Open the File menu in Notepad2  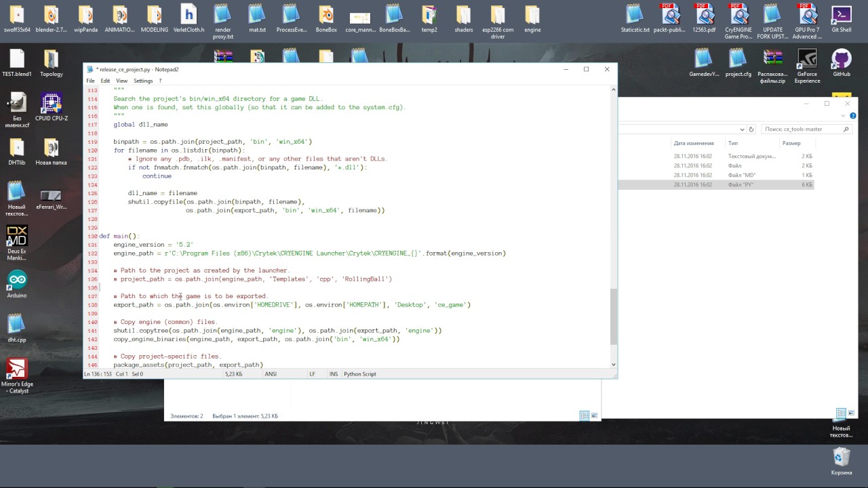[90, 81]
